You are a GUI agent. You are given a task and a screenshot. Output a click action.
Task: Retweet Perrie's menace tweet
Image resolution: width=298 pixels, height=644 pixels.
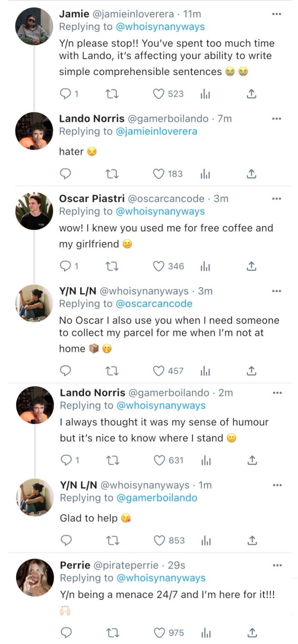(113, 633)
